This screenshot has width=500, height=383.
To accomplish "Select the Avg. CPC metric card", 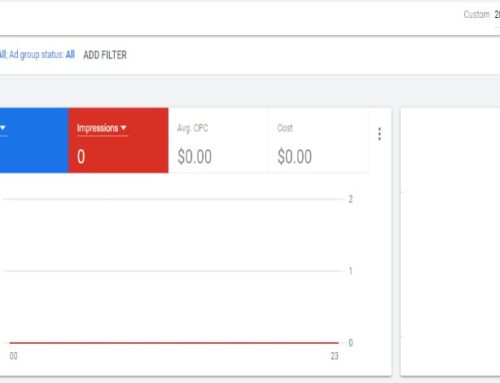I will 218,140.
